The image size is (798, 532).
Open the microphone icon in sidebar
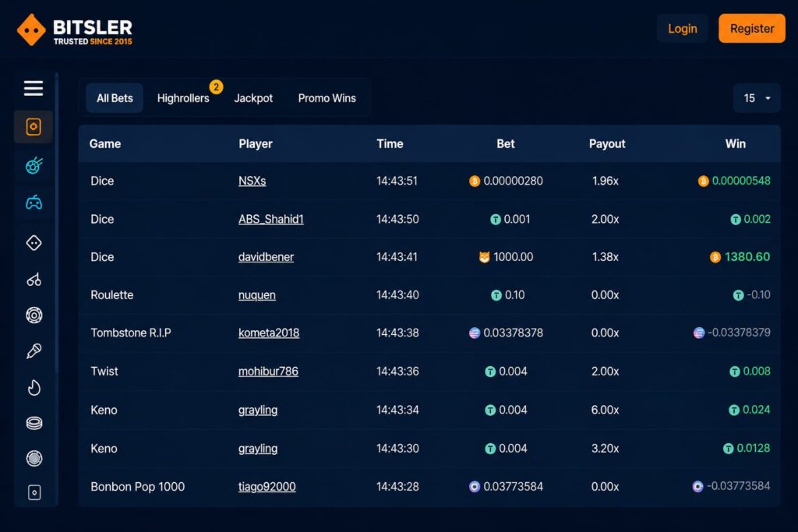pos(34,351)
